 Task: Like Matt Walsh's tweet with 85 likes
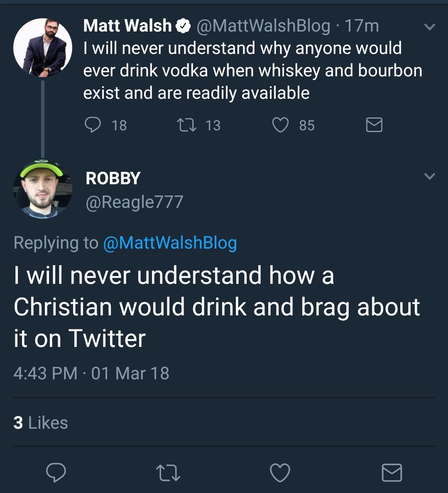point(280,125)
